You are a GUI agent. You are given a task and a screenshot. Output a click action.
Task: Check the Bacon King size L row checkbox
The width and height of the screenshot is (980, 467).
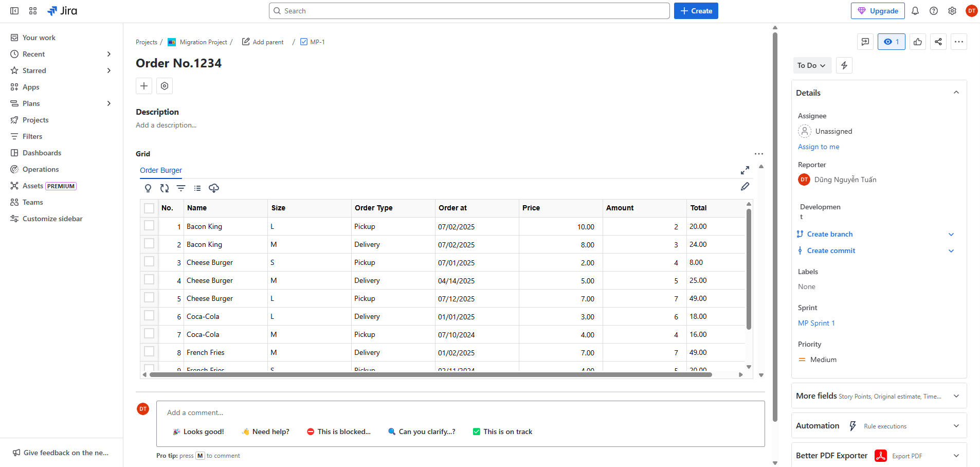click(x=149, y=226)
